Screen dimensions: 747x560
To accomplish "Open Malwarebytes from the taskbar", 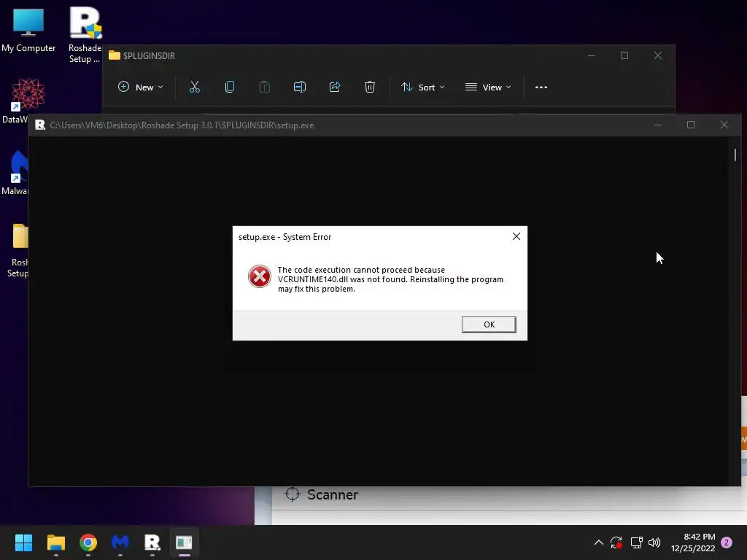I will [x=120, y=542].
